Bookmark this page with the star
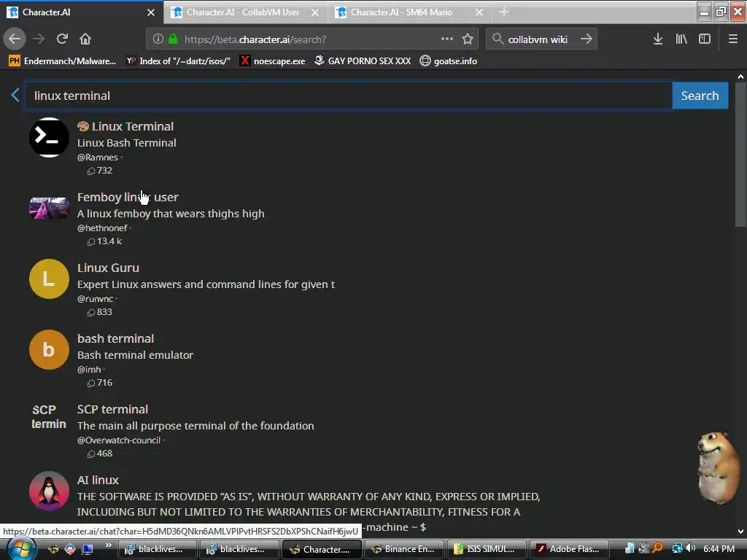Screen dimensions: 747x560 pos(468,39)
